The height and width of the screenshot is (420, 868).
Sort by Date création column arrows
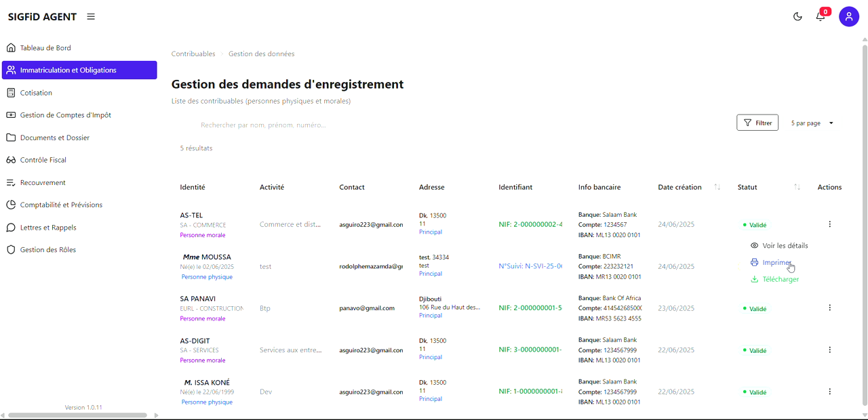click(x=717, y=187)
